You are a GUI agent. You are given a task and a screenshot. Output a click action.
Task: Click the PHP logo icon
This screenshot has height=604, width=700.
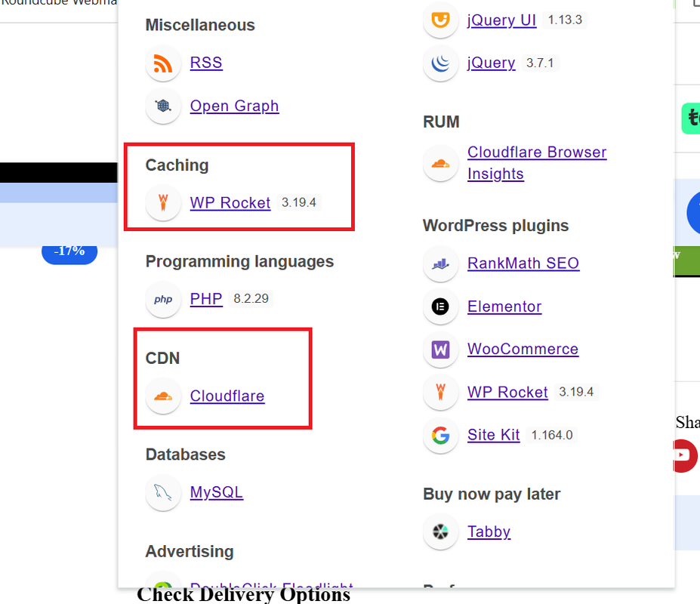(163, 299)
